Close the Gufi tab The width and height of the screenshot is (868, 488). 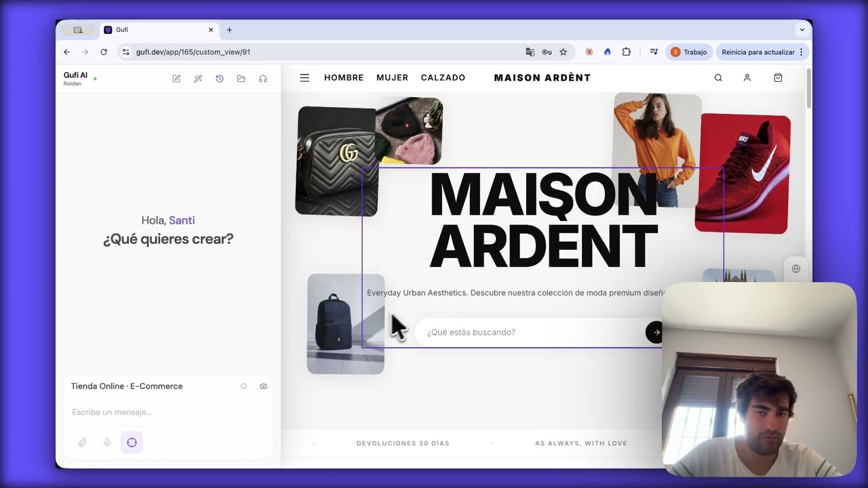[x=211, y=30]
